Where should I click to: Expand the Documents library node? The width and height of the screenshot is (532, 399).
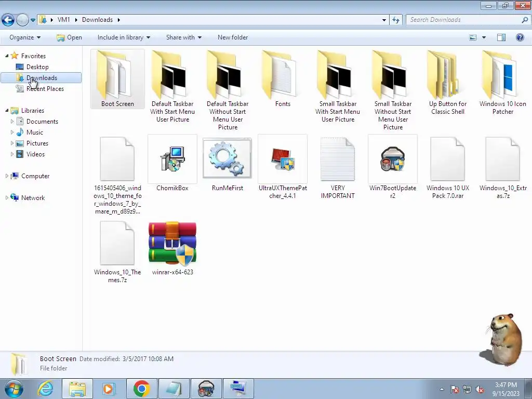point(12,121)
